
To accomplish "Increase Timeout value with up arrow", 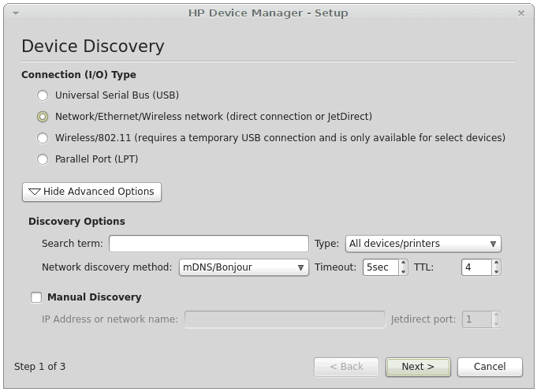I will [404, 263].
